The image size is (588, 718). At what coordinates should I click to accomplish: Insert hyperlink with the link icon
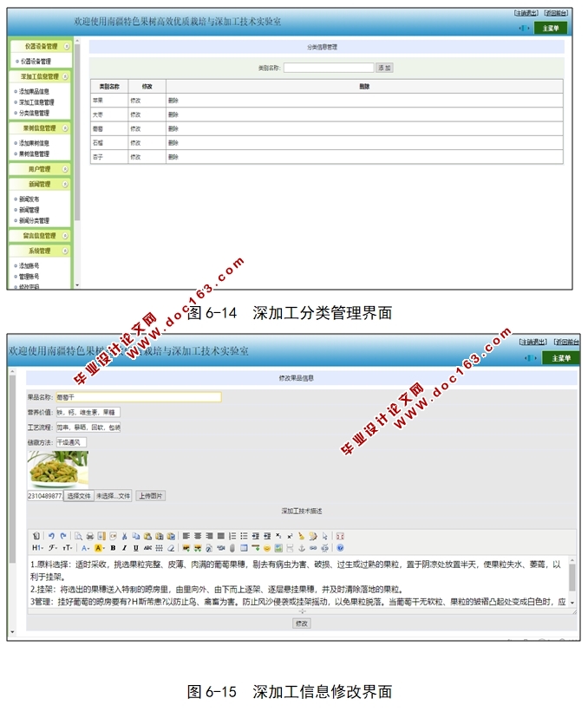313,548
